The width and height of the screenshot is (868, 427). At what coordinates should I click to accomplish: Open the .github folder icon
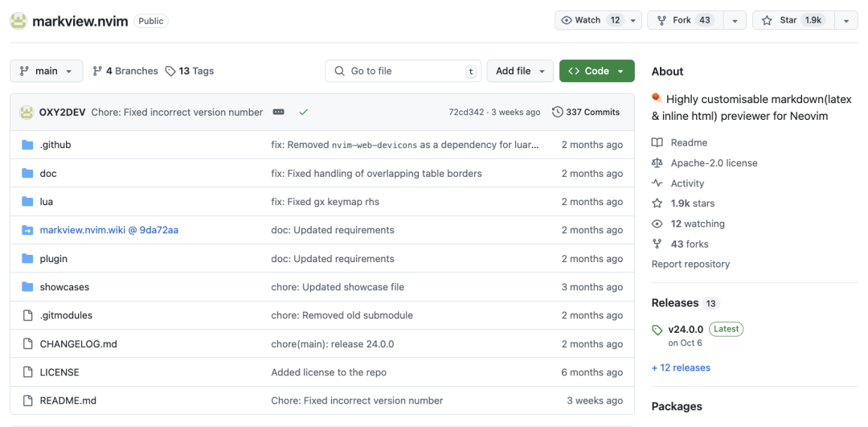point(27,145)
